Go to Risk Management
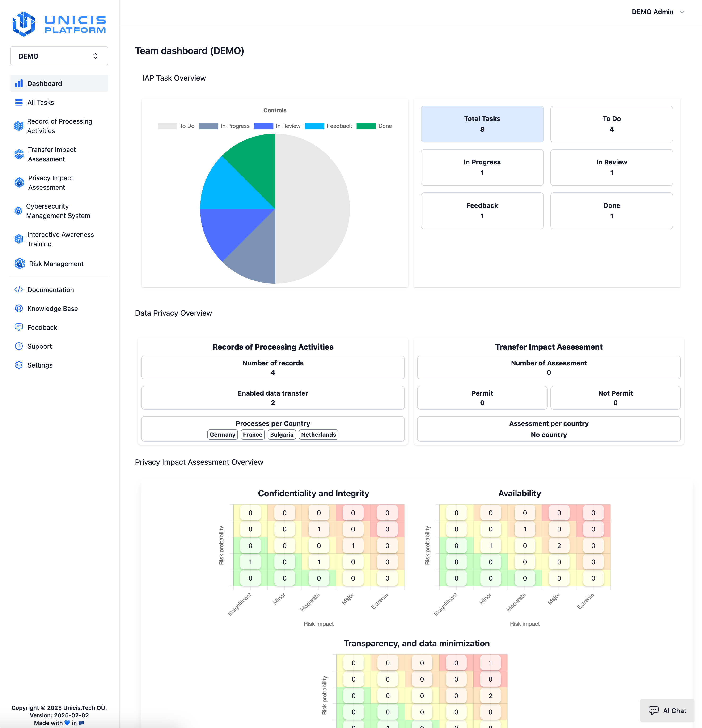The image size is (702, 728). [59, 264]
